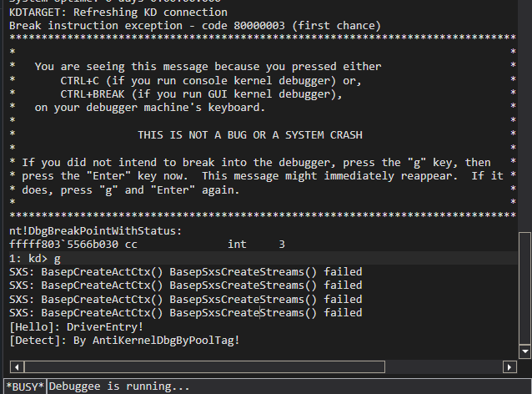Click the 'int 3' instruction text
Viewport: 532px width, 394px height.
(256, 245)
